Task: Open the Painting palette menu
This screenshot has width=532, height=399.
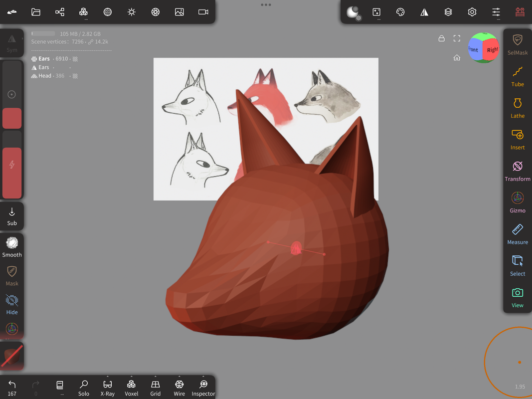Action: [400, 12]
